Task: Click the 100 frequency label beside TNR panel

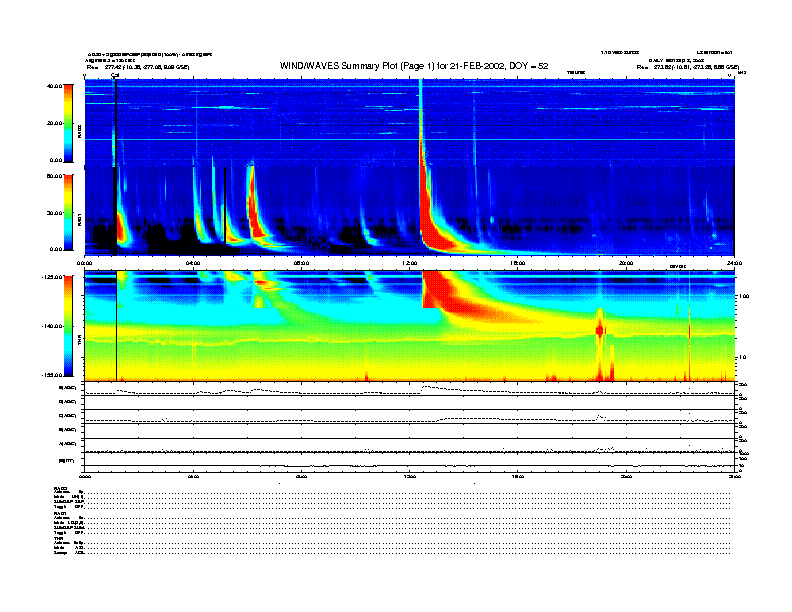Action: coord(744,296)
